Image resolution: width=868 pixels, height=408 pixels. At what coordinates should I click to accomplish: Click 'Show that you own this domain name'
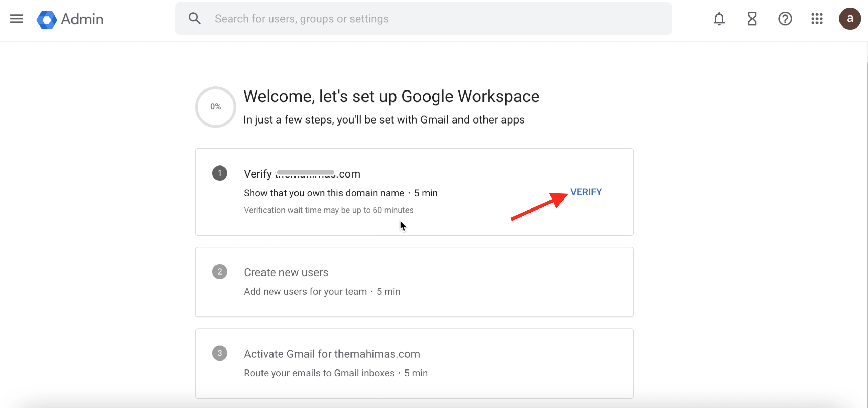324,193
